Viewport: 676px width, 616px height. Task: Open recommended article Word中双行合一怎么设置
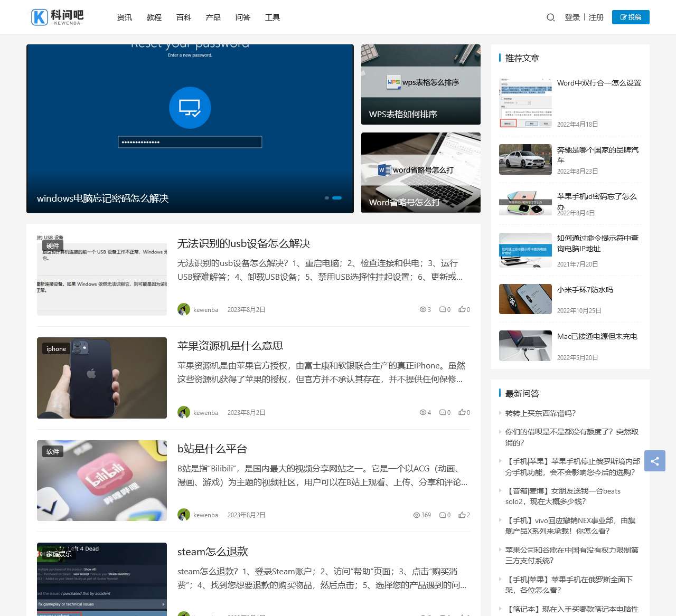pos(599,83)
